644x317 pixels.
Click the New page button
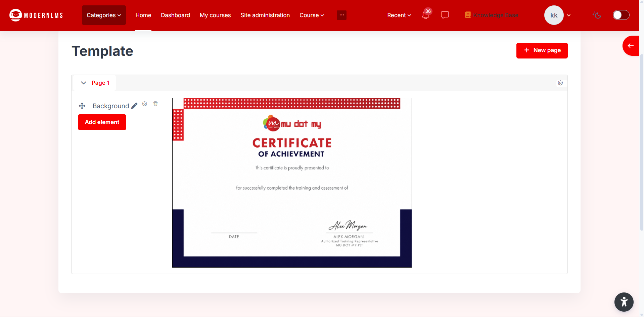(x=542, y=50)
